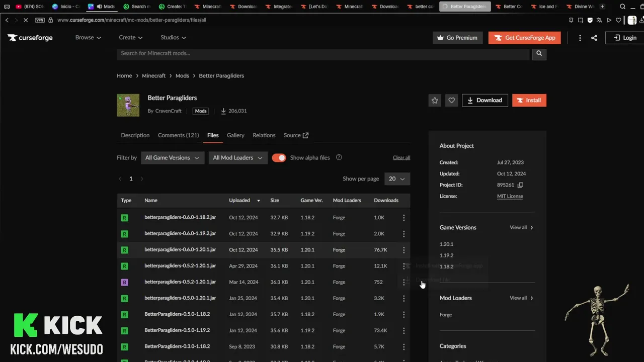Open options for betterparagliders-0.6.0-1.19.2.jar
This screenshot has width=644, height=362.
tap(404, 234)
